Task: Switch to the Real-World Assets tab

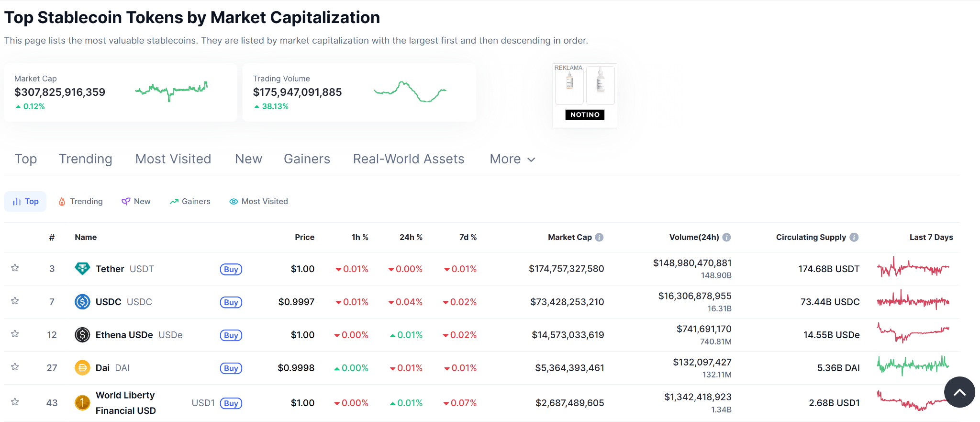Action: pos(409,159)
